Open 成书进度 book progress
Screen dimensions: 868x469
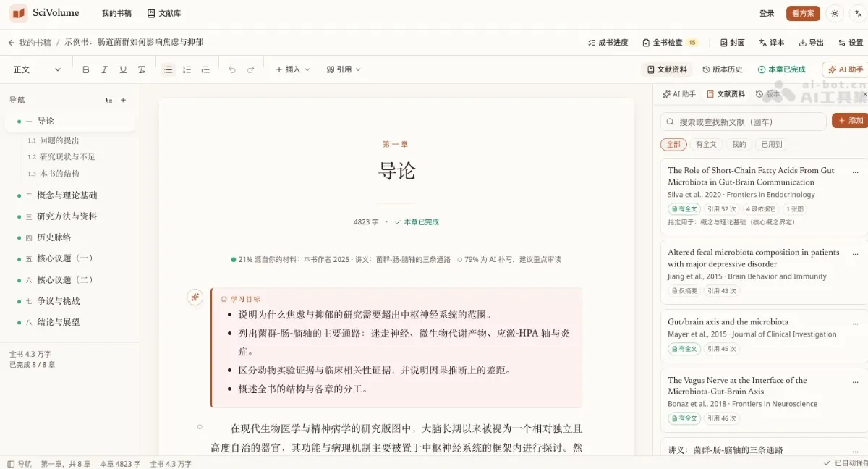(608, 43)
